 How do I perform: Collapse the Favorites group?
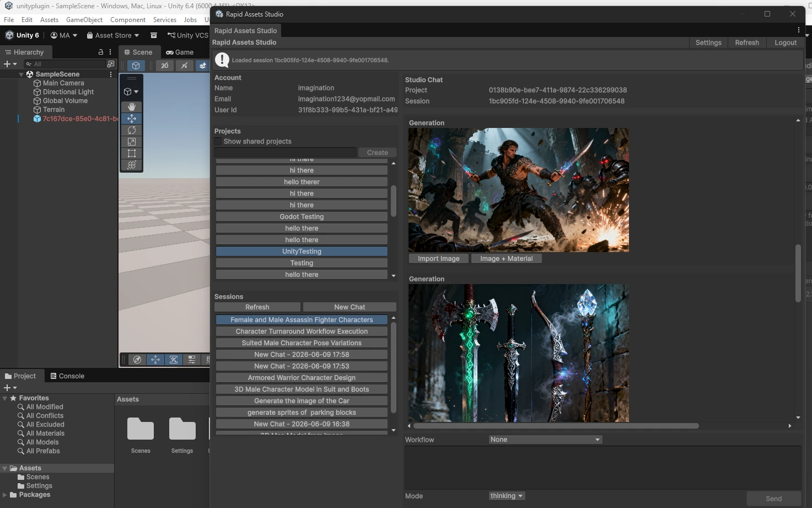(5, 398)
